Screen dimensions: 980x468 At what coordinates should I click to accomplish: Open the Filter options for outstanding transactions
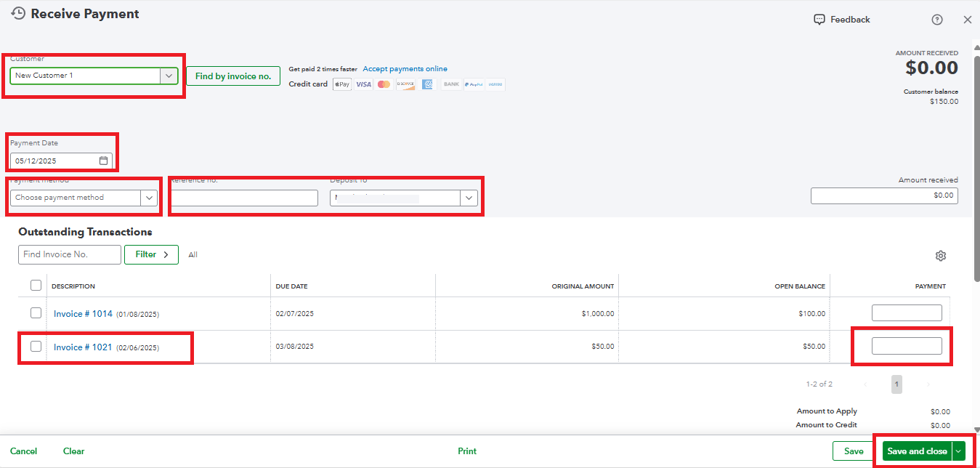[151, 254]
